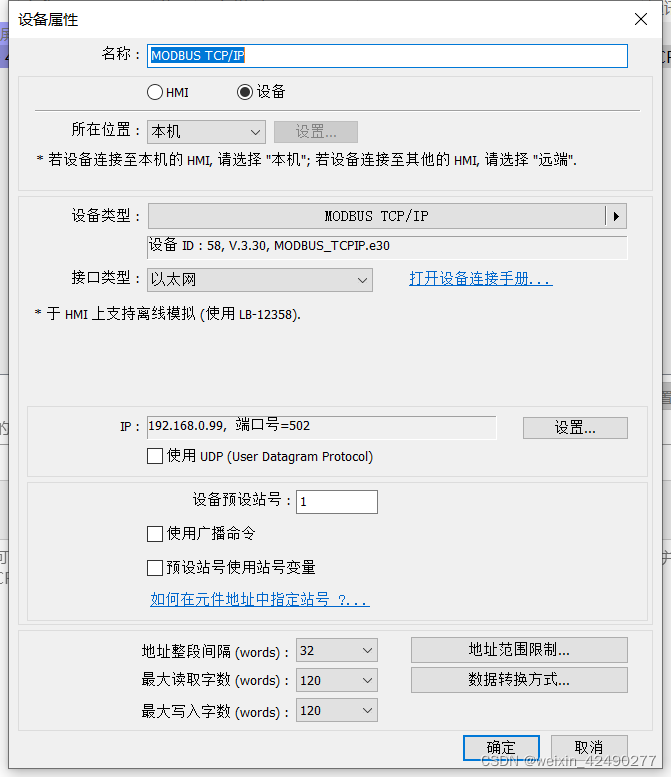671x777 pixels.
Task: Click the 设备预设站号 input field
Action: (337, 502)
